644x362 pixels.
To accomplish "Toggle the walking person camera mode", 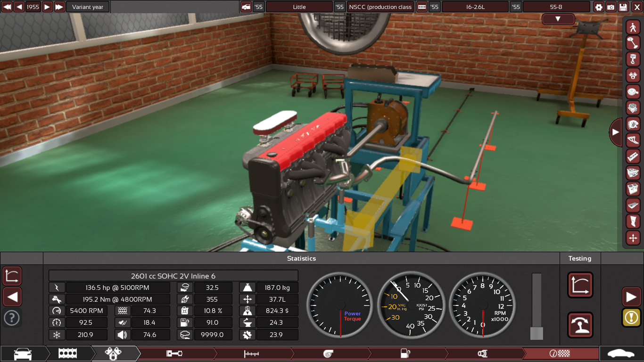I will (633, 27).
